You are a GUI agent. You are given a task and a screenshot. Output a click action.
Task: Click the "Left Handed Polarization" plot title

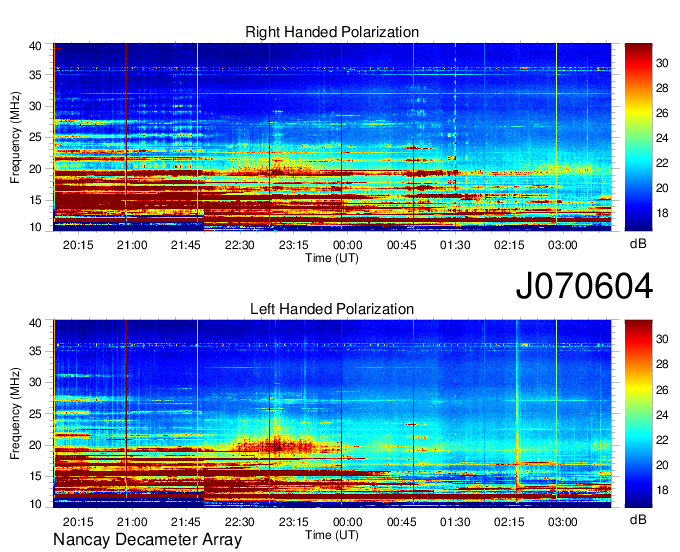pyautogui.click(x=332, y=309)
